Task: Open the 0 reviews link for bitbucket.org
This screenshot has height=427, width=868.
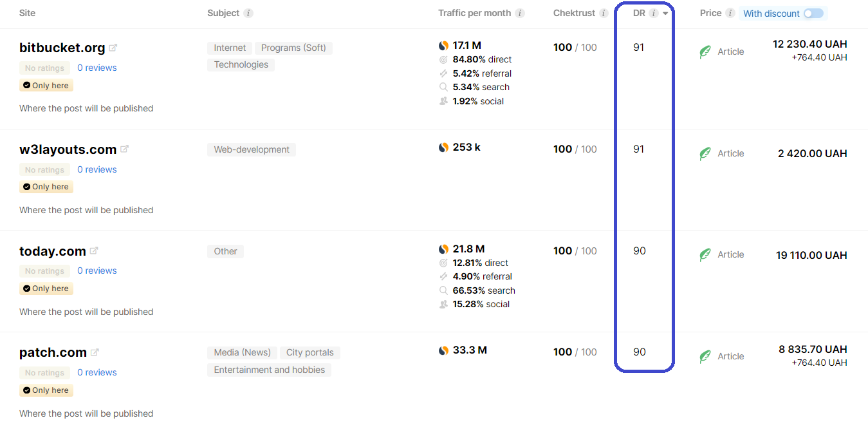Action: point(97,67)
